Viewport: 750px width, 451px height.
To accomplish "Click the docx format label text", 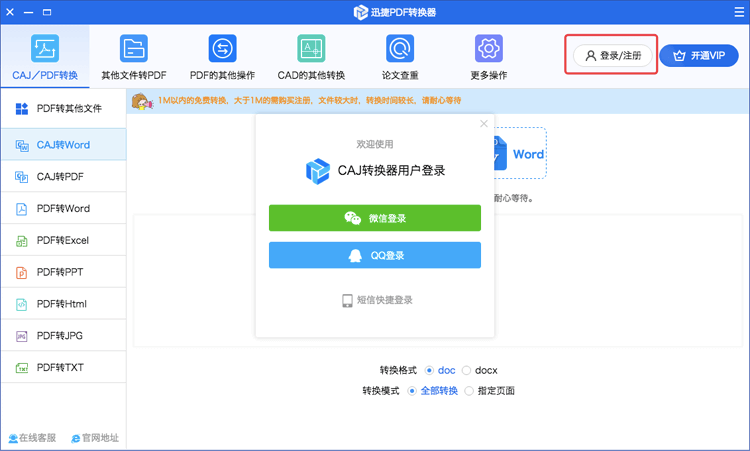I will pyautogui.click(x=486, y=371).
